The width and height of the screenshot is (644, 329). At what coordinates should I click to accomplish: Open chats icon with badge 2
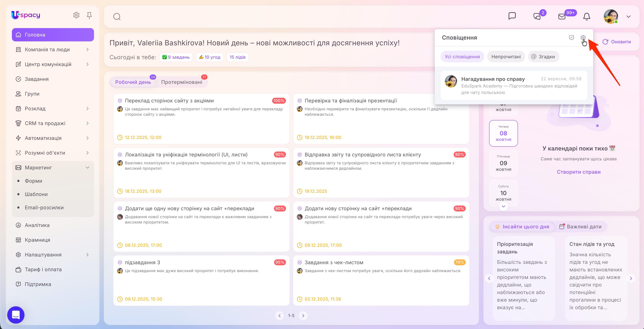point(537,17)
